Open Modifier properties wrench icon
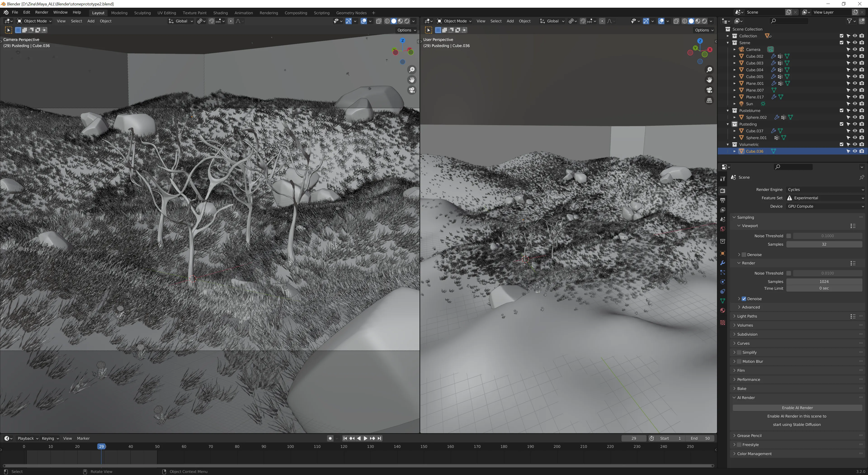 pos(722,263)
